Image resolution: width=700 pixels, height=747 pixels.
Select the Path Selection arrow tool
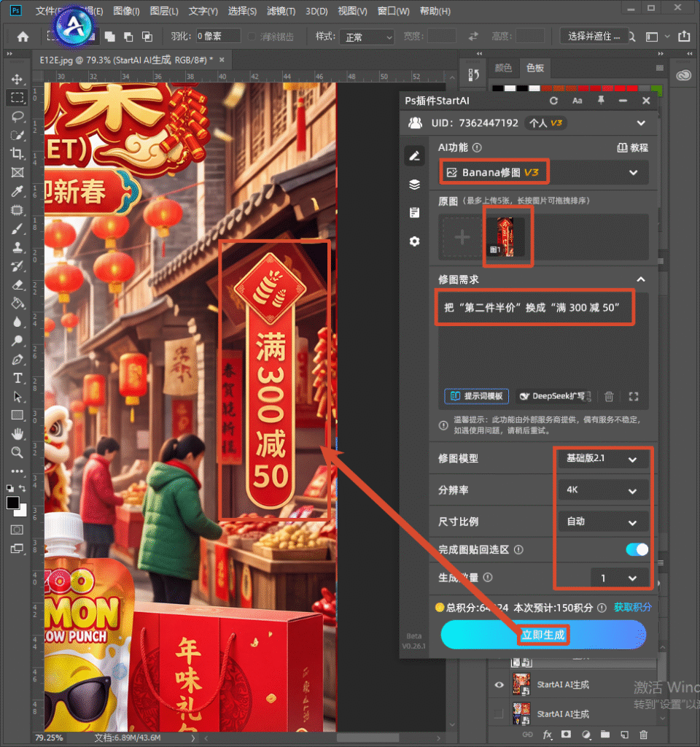click(x=17, y=397)
